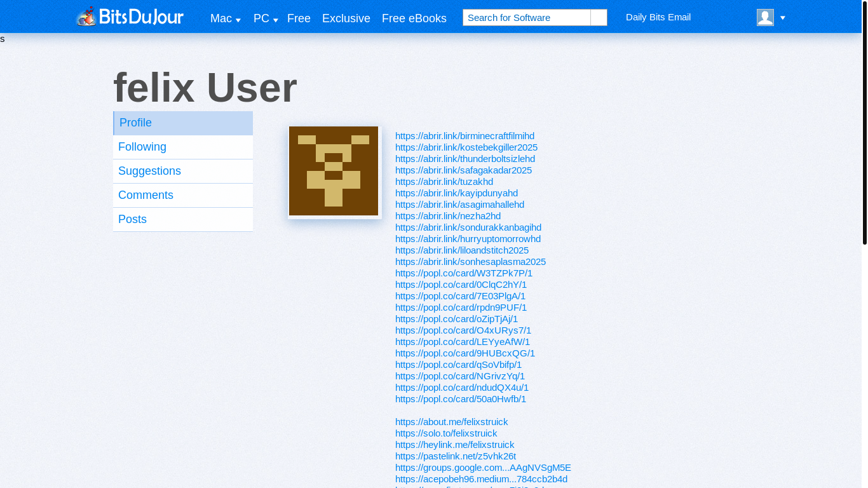
Task: Expand the Mac dropdown menu
Action: [225, 19]
